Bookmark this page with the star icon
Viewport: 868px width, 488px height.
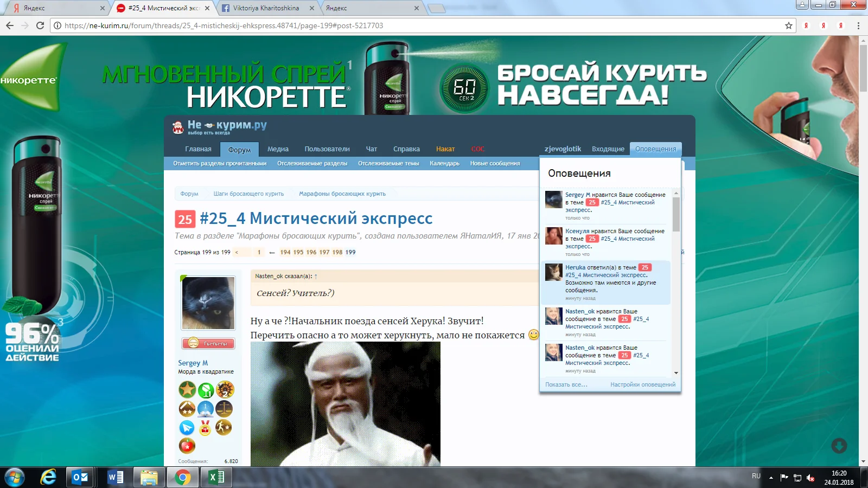point(789,25)
